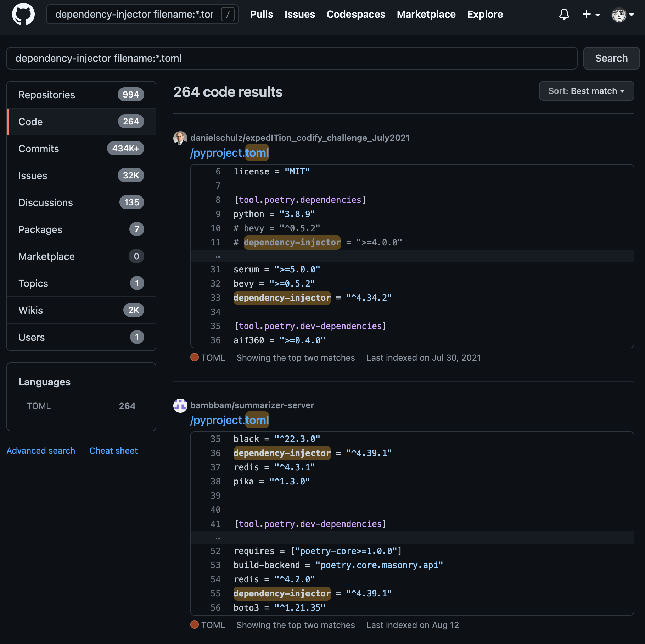Open bambbam user avatar

180,405
